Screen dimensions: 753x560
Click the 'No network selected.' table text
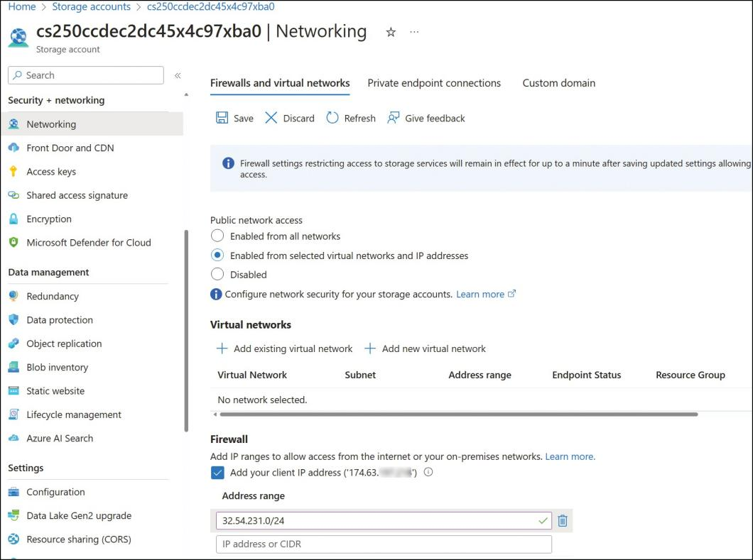[262, 400]
